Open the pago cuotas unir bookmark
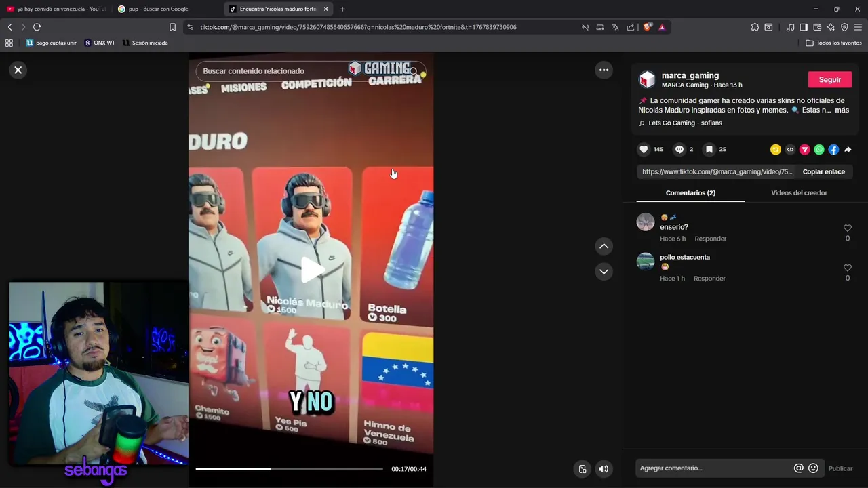The width and height of the screenshot is (868, 488). point(51,43)
